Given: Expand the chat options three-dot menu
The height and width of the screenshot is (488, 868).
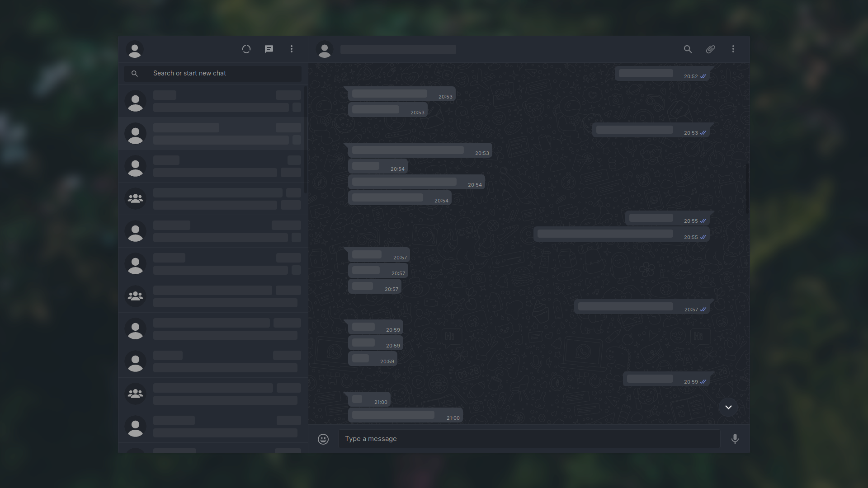Looking at the screenshot, I should pos(733,49).
